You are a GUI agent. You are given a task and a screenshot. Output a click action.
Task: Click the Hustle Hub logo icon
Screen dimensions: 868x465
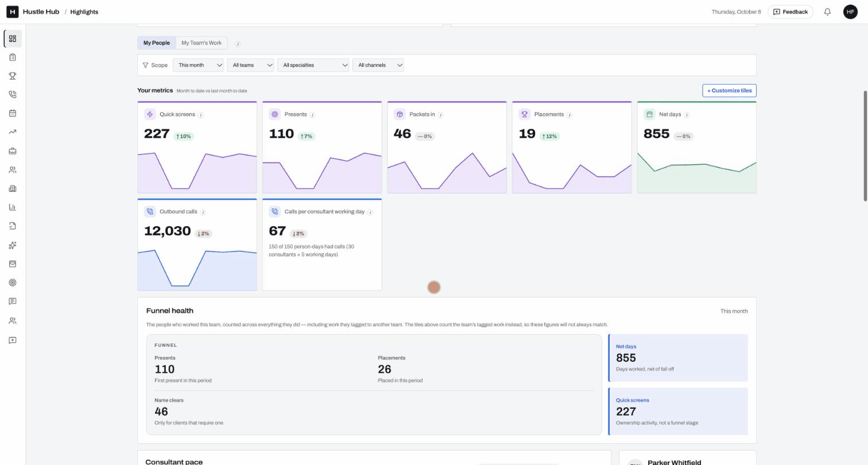(12, 11)
